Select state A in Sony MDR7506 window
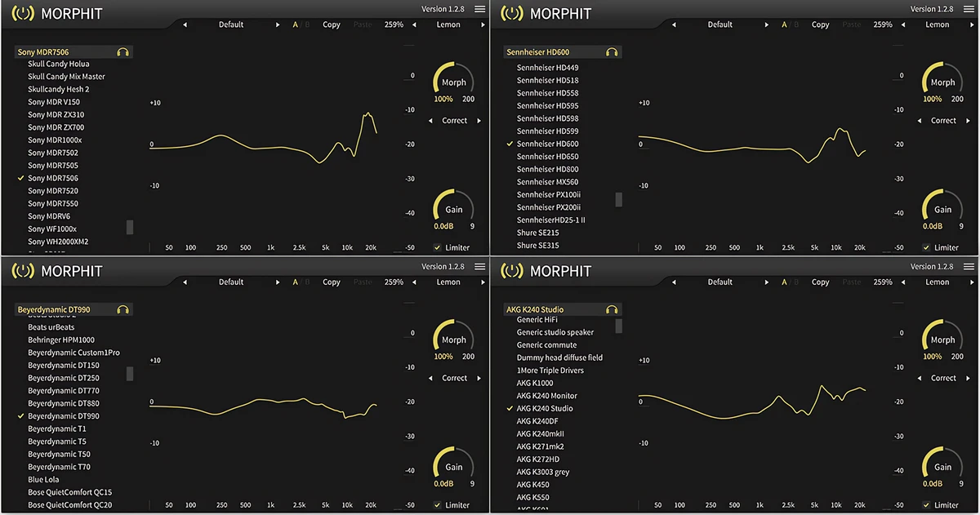980x515 pixels. tap(296, 25)
